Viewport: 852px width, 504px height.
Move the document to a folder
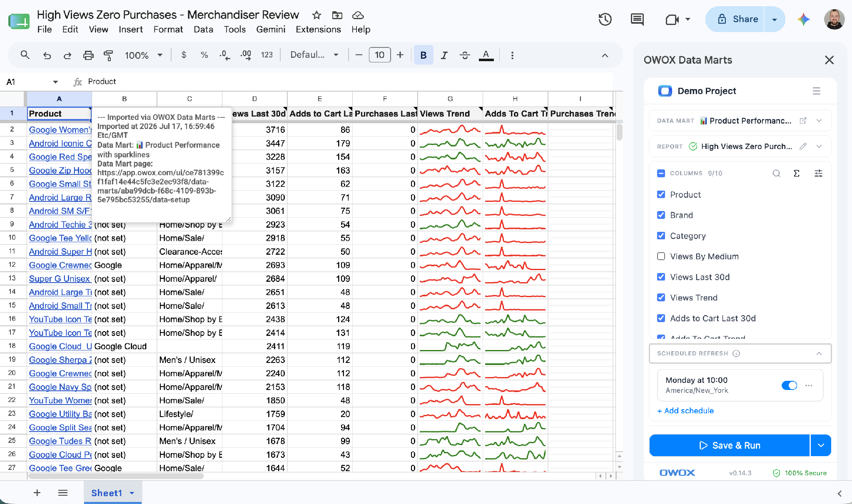coord(337,15)
